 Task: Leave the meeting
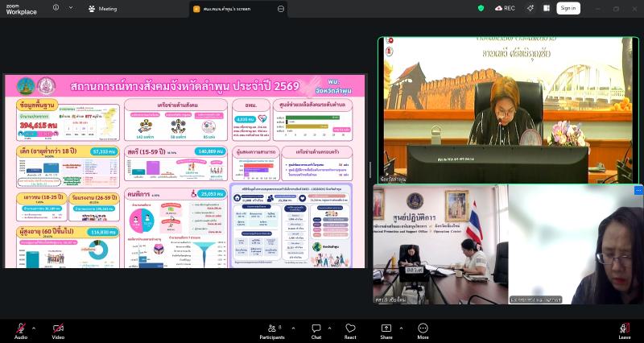[625, 331]
